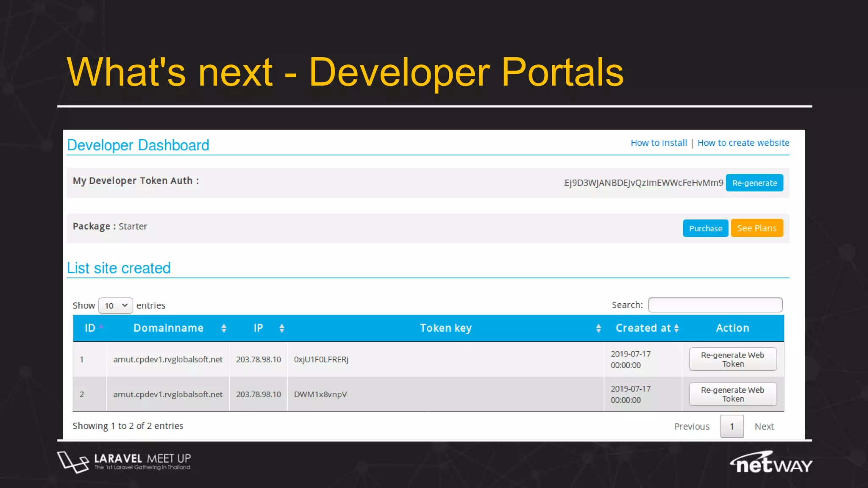Click the Purchase button
This screenshot has height=488, width=868.
pos(706,228)
